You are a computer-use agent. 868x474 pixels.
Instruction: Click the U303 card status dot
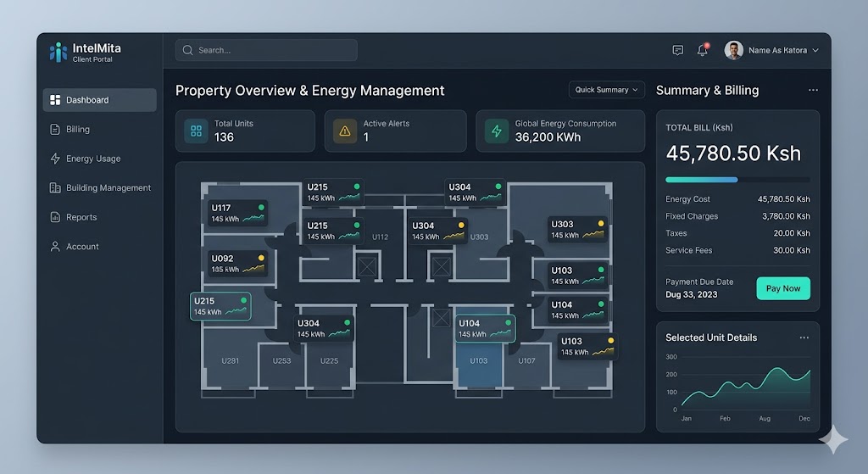coord(601,223)
